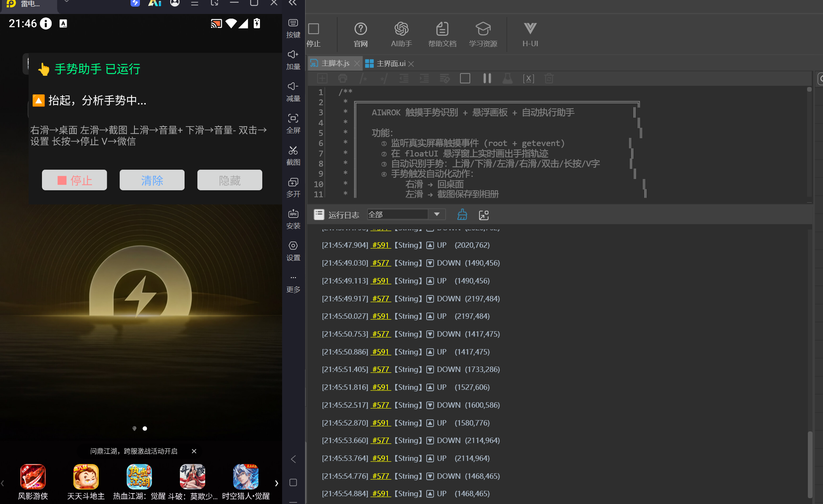Screen dimensions: 823x504
Task: Launch the 风影游侠 game icon
Action: point(33,477)
